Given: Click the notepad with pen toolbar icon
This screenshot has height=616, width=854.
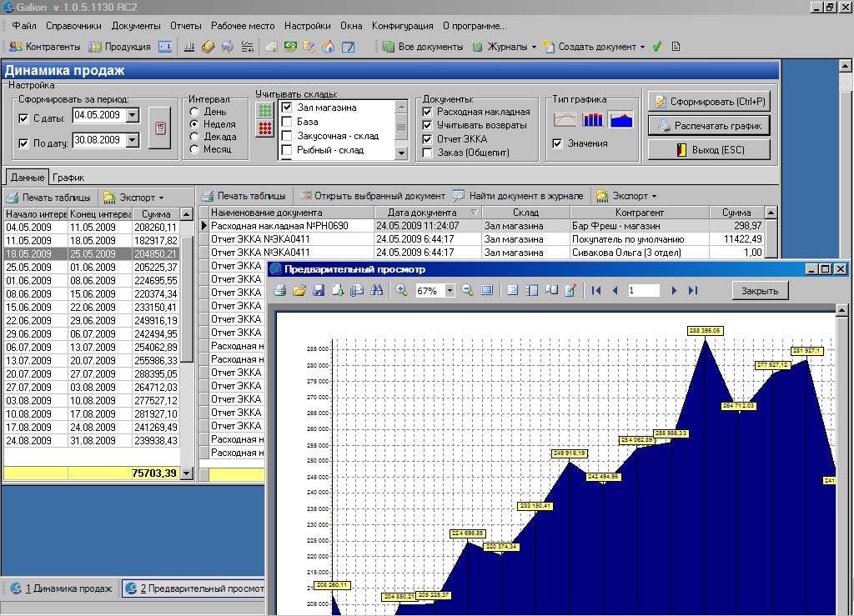Looking at the screenshot, I should tap(349, 47).
